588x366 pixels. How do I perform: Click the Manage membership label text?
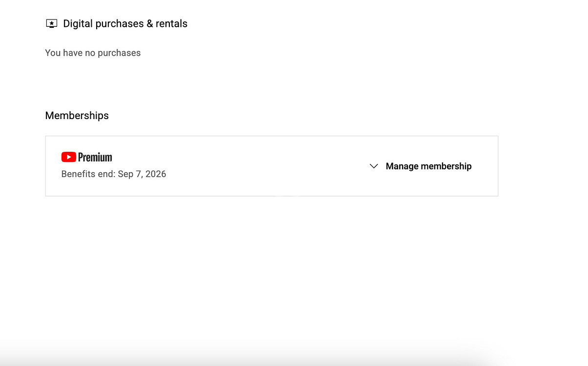(x=429, y=166)
